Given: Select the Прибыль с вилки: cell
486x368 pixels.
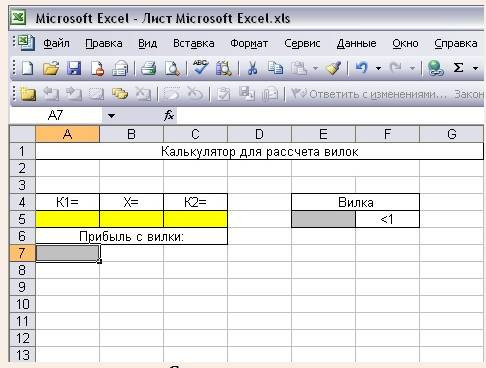Looking at the screenshot, I should pyautogui.click(x=131, y=236).
